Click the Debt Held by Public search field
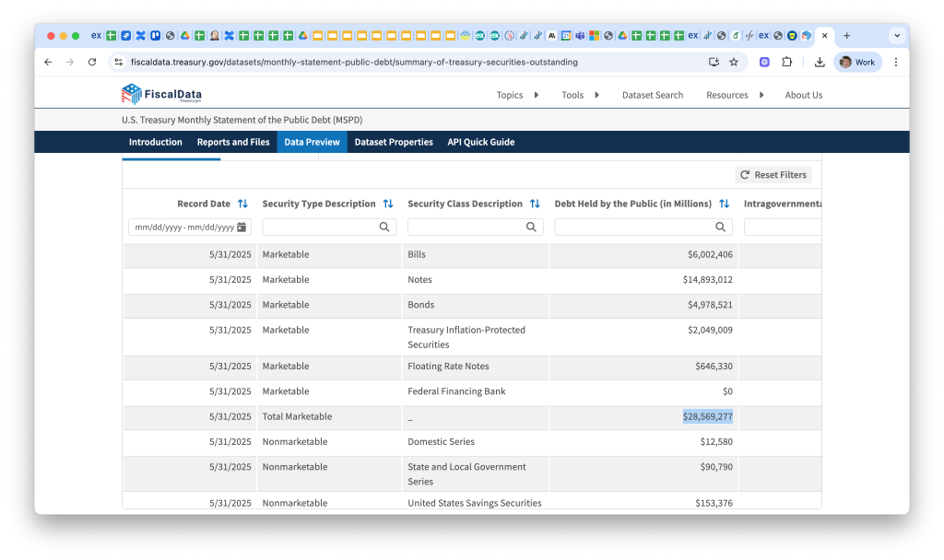The height and width of the screenshot is (560, 944). pyautogui.click(x=634, y=227)
